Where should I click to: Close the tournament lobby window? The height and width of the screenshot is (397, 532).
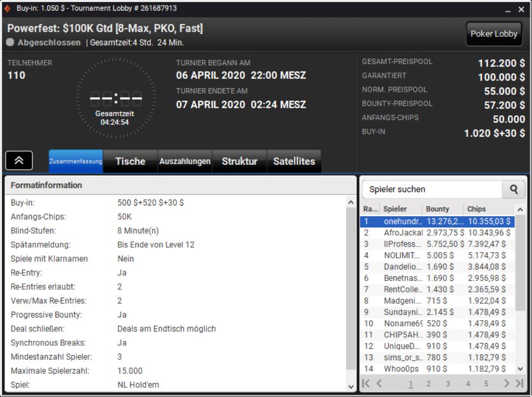tap(521, 10)
